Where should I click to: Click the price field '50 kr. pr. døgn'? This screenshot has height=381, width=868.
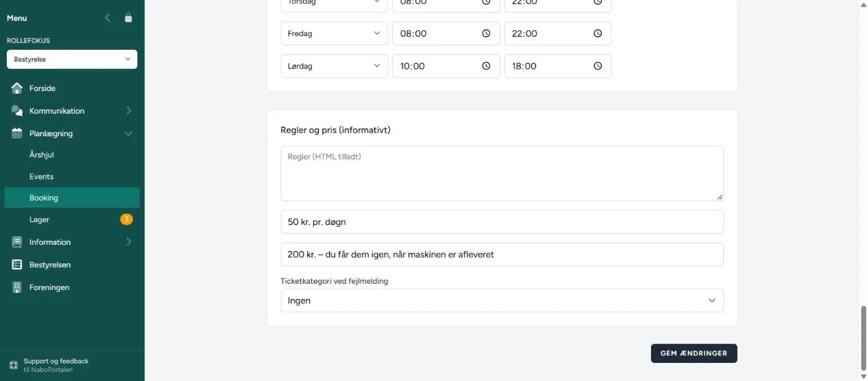502,222
